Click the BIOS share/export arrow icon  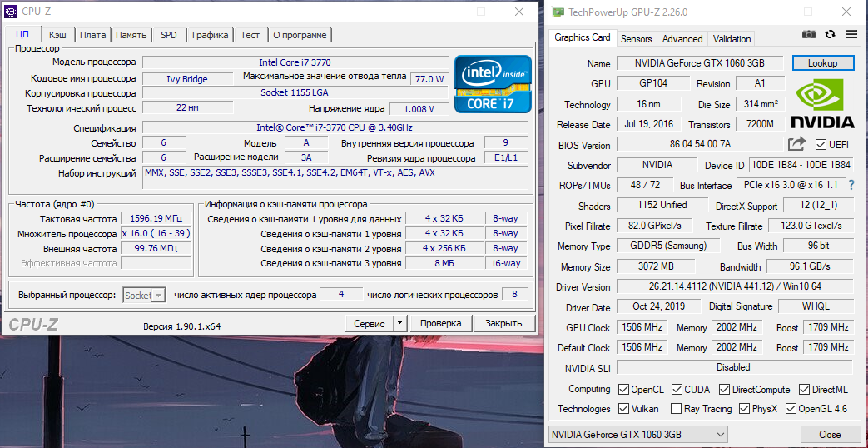point(796,144)
